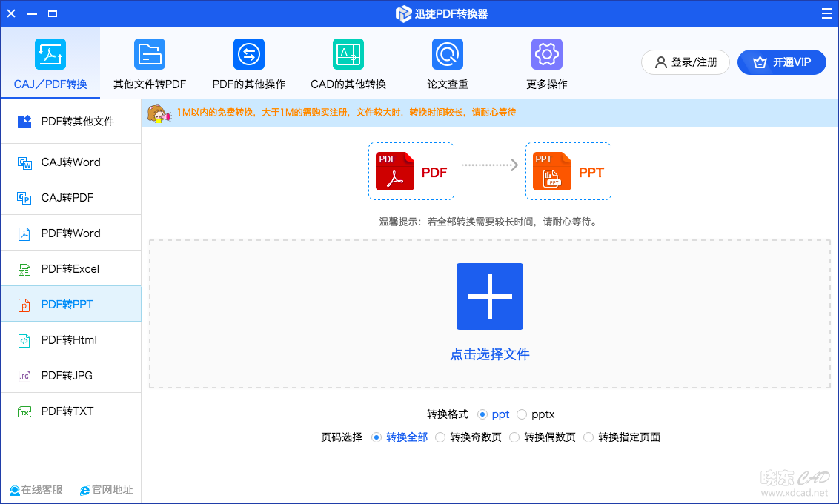This screenshot has height=504, width=839.
Task: Click the user avatar icon in 登录/注册
Action: 661,62
